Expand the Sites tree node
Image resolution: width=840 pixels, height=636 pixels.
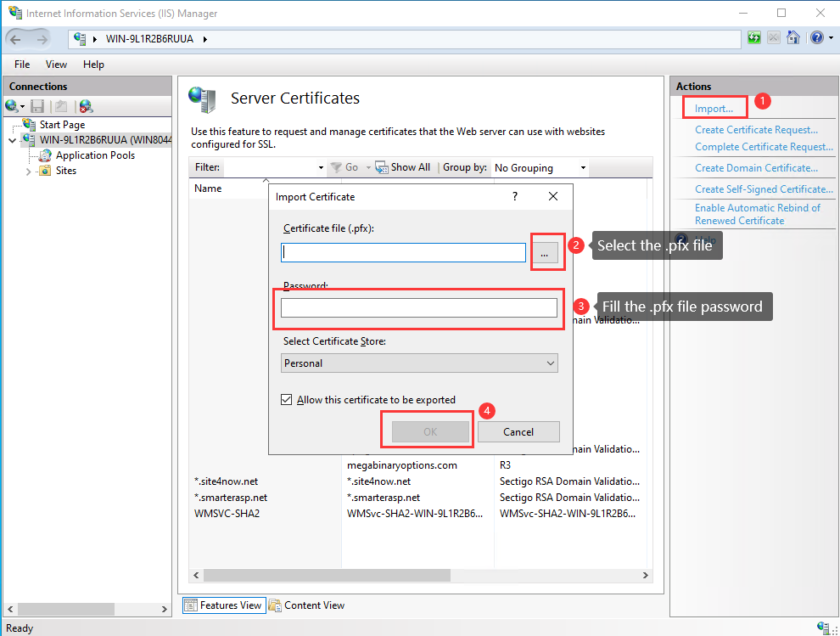(28, 170)
